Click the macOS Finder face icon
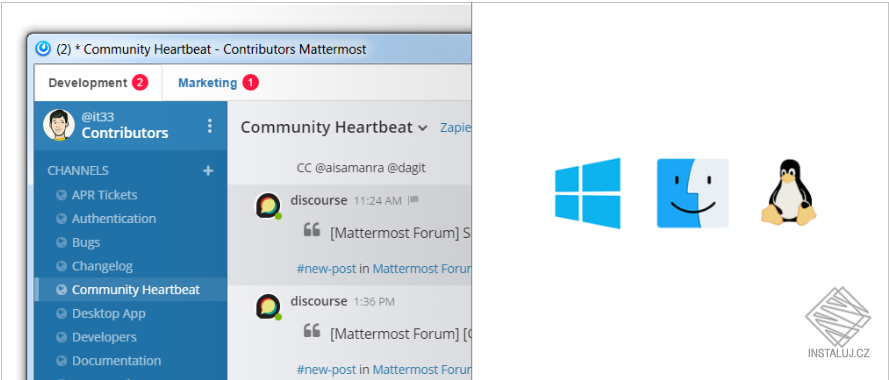 point(693,193)
